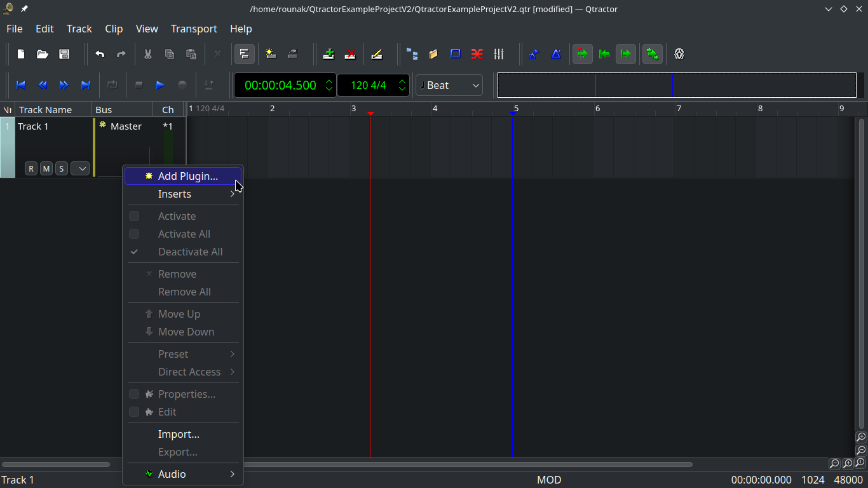Toggle Record arm R on Track 1

(x=31, y=168)
